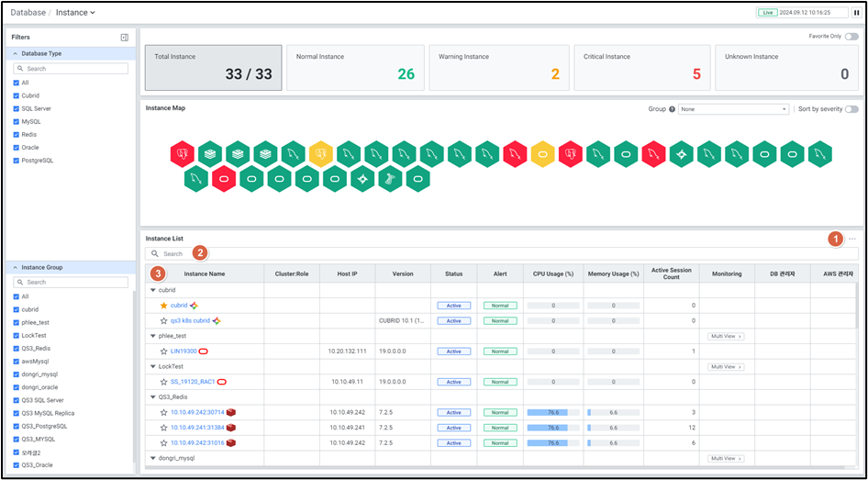Viewport: 868px width, 480px height.
Task: Select the Warning Instance summary card
Action: coord(498,66)
